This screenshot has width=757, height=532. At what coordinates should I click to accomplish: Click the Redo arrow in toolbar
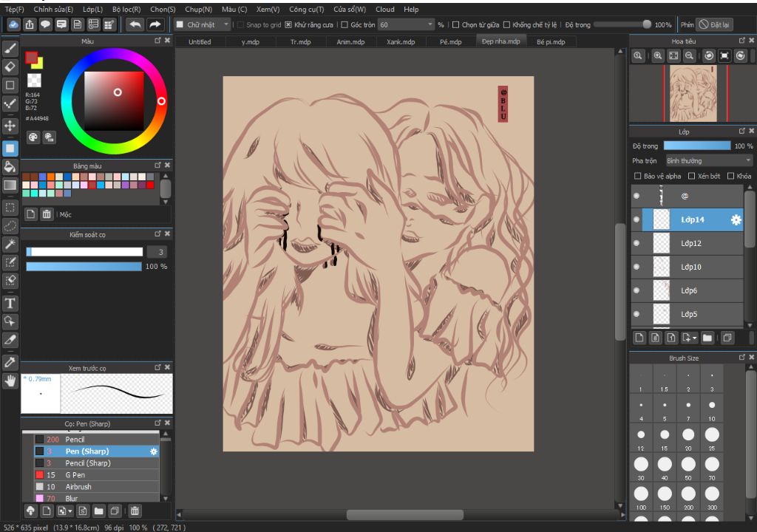[155, 24]
